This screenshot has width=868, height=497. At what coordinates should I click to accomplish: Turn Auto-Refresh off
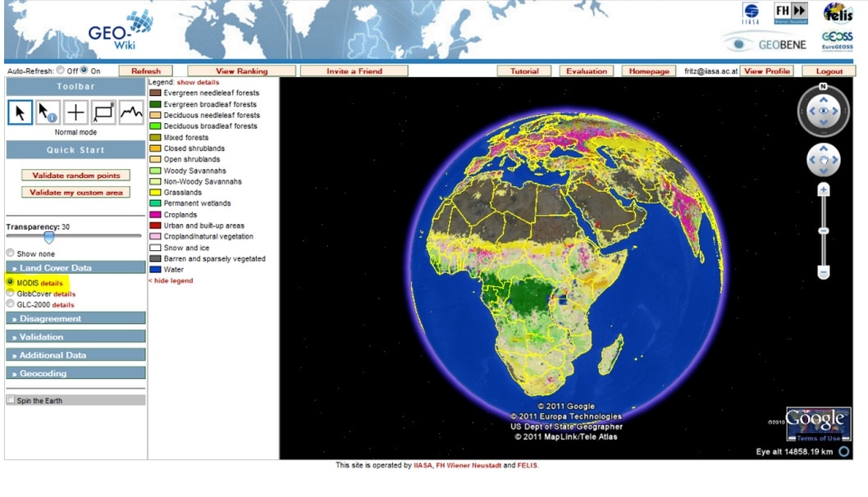click(x=61, y=71)
